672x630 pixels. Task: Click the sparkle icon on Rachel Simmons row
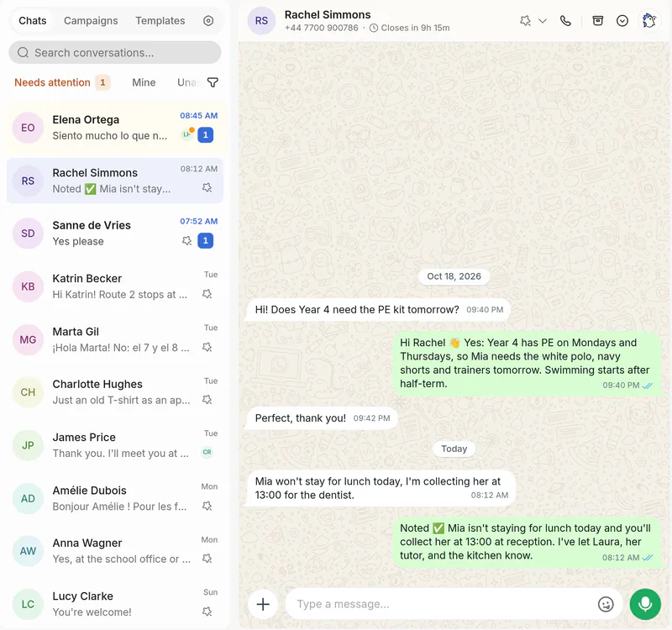click(207, 187)
